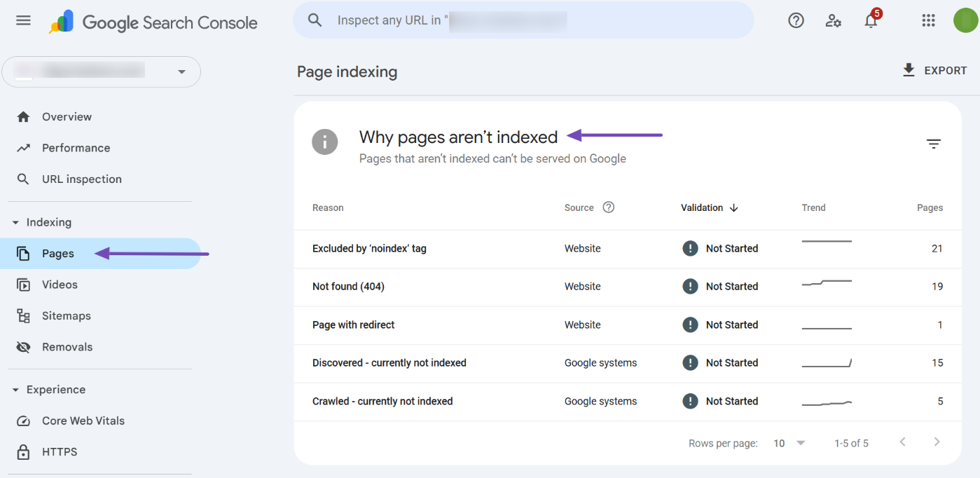Click the Removals crossed-eye icon

[23, 347]
